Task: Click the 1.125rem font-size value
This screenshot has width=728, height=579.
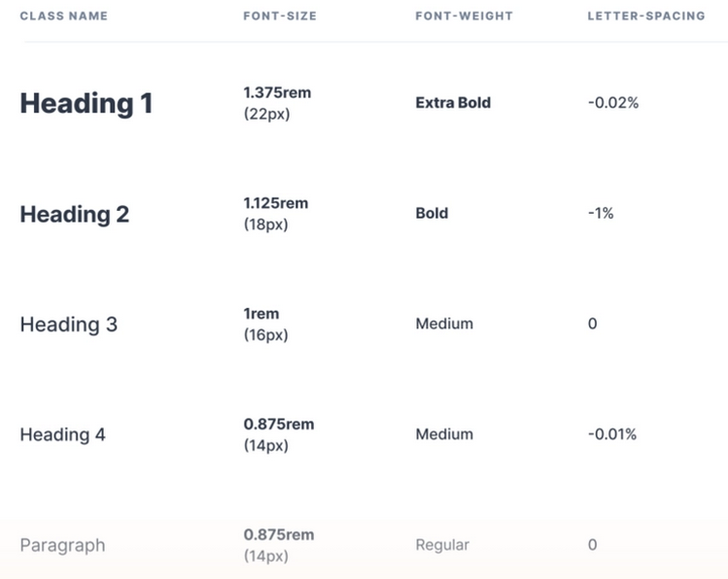Action: [276, 203]
